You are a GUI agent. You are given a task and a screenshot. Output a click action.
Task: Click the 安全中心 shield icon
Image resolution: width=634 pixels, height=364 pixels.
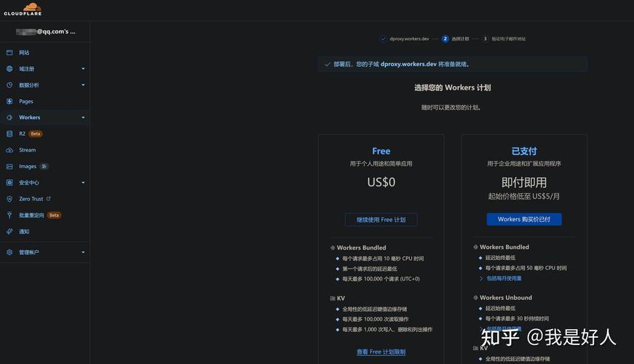pyautogui.click(x=9, y=183)
